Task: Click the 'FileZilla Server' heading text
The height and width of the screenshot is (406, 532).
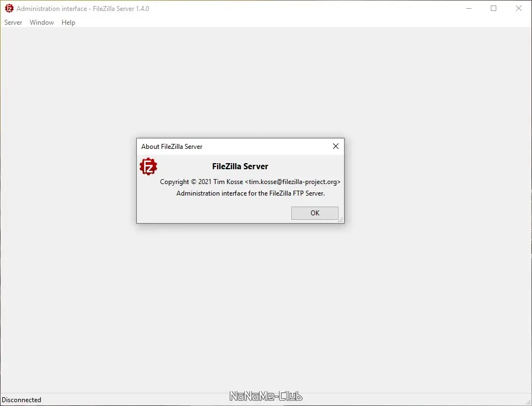Action: pos(240,166)
